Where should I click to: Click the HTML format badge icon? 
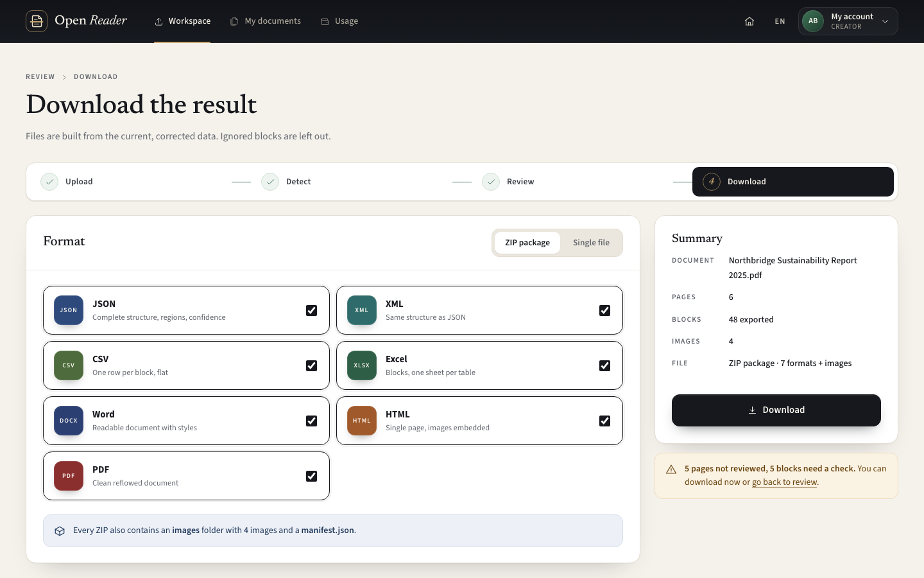(362, 421)
